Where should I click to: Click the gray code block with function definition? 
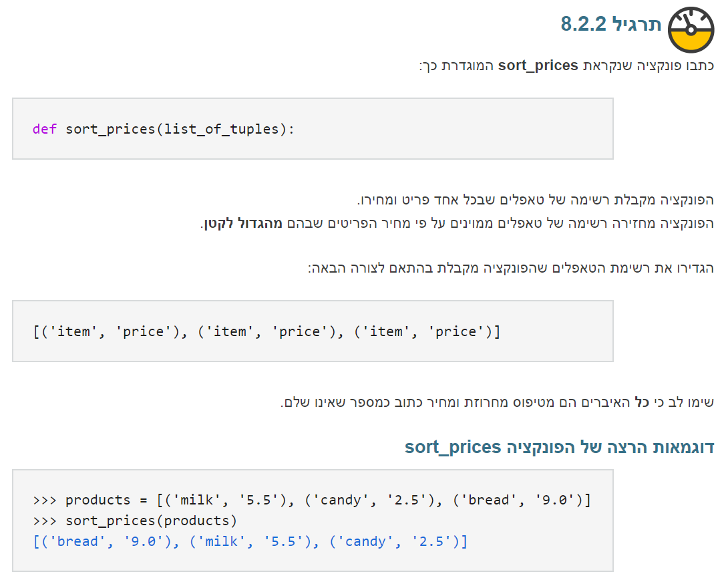313,128
